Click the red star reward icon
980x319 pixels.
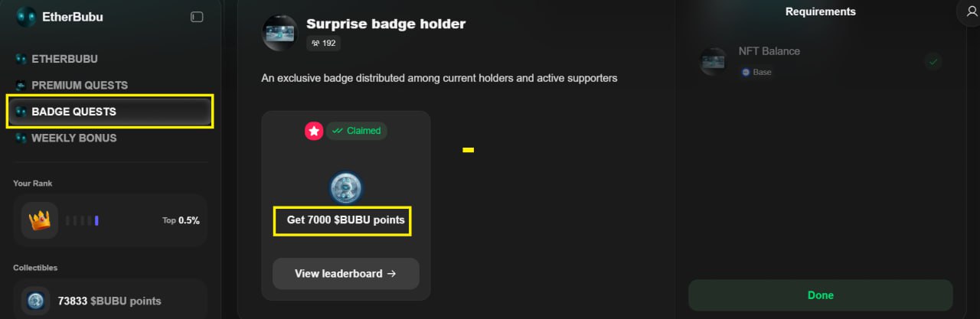click(x=314, y=131)
